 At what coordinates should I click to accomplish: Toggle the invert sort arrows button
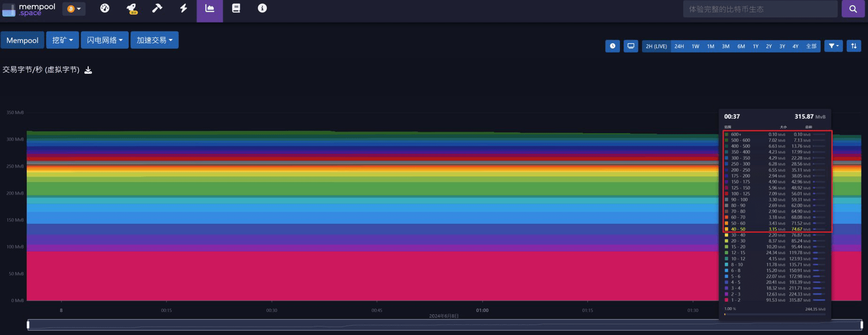click(x=854, y=46)
